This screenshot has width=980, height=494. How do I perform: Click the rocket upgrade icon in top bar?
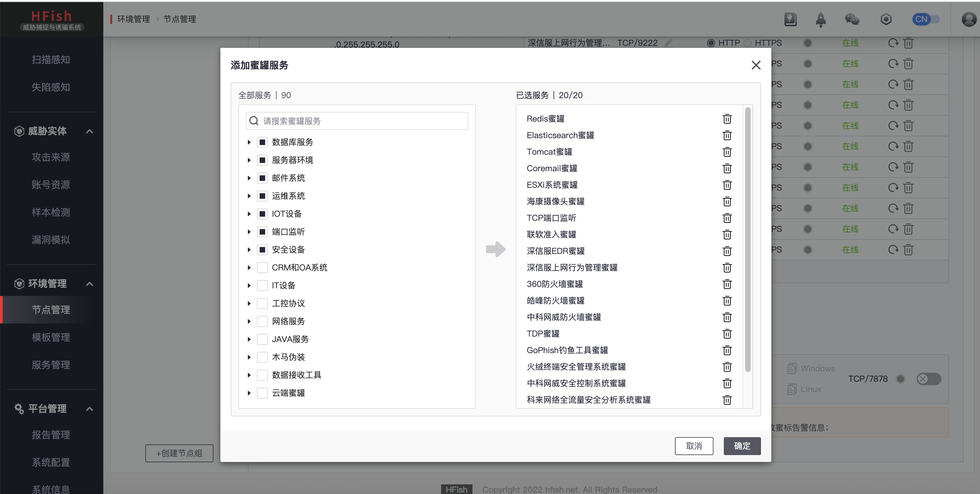pyautogui.click(x=821, y=19)
